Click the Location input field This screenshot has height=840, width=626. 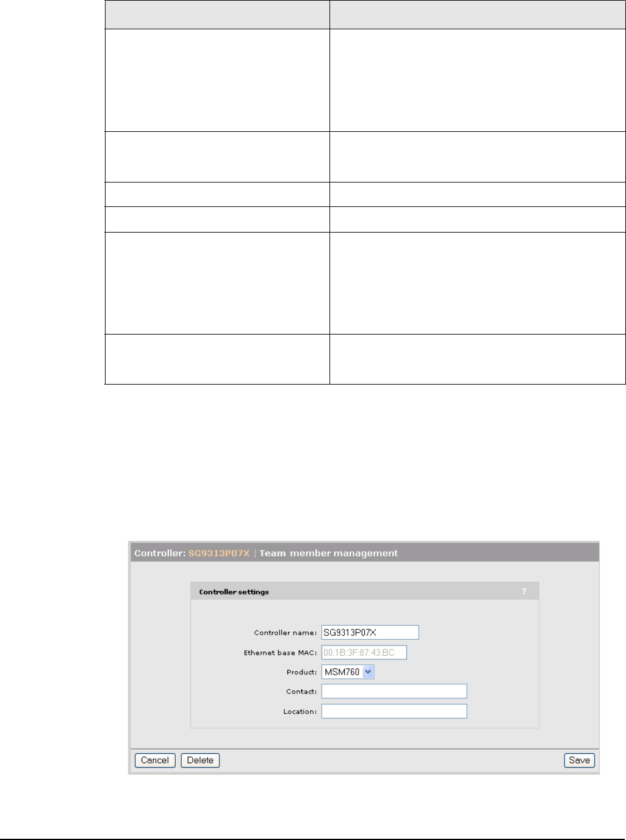(x=394, y=711)
